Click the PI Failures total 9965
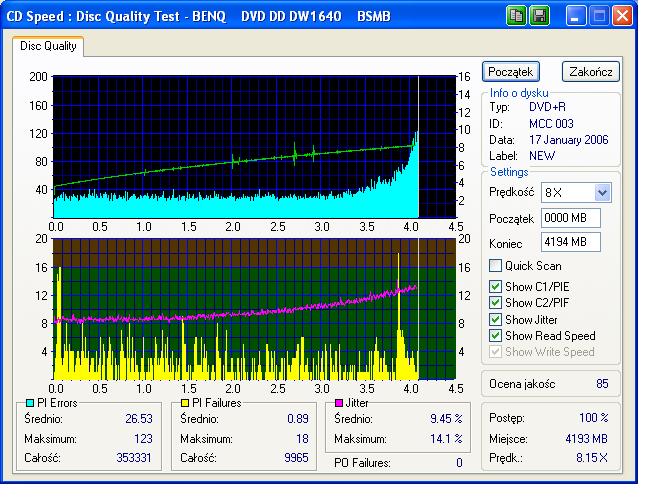This screenshot has width=650, height=500. point(296,458)
